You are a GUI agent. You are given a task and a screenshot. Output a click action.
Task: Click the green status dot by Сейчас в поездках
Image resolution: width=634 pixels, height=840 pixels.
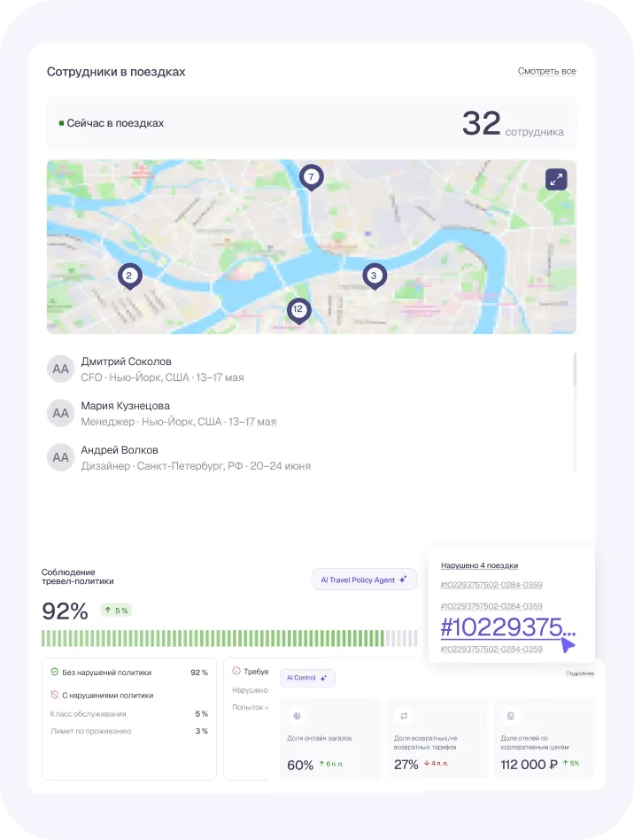(x=62, y=123)
